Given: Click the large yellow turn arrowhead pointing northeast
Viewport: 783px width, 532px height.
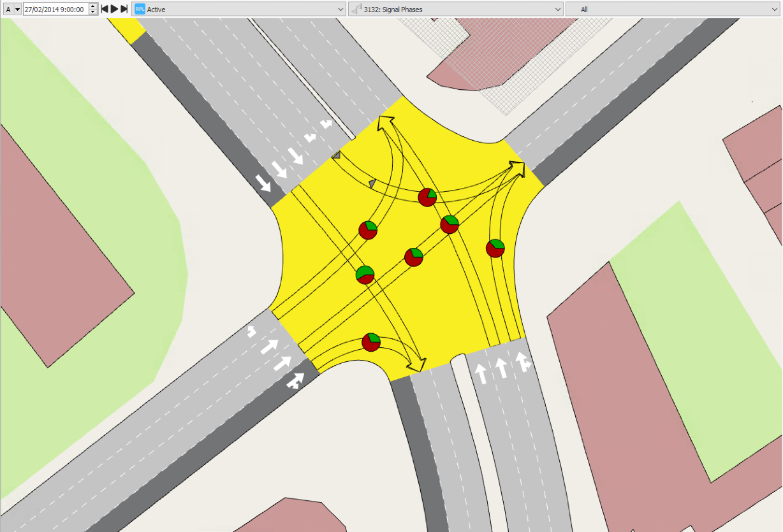Looking at the screenshot, I should 516,169.
